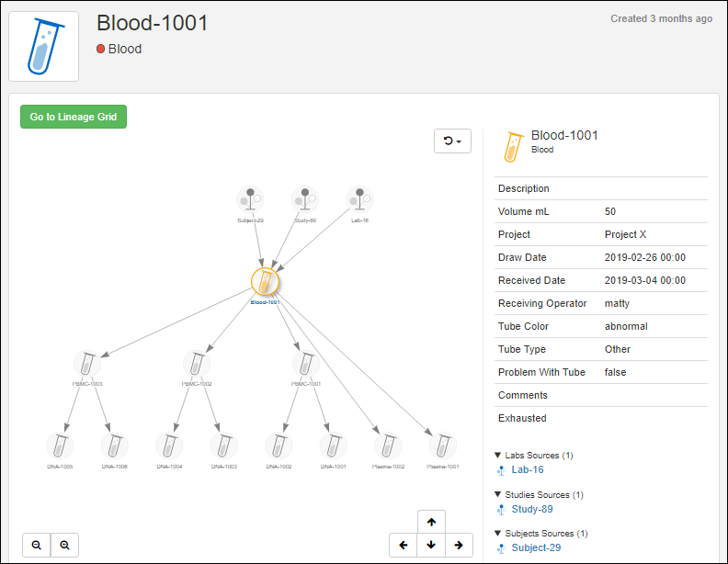The image size is (728, 564).
Task: Collapse the Studies Sources section
Action: pyautogui.click(x=498, y=494)
